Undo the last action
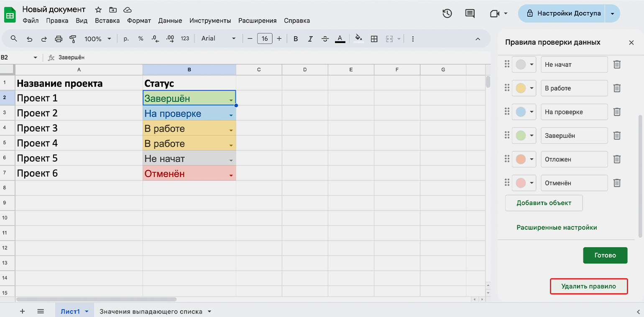 click(x=29, y=39)
